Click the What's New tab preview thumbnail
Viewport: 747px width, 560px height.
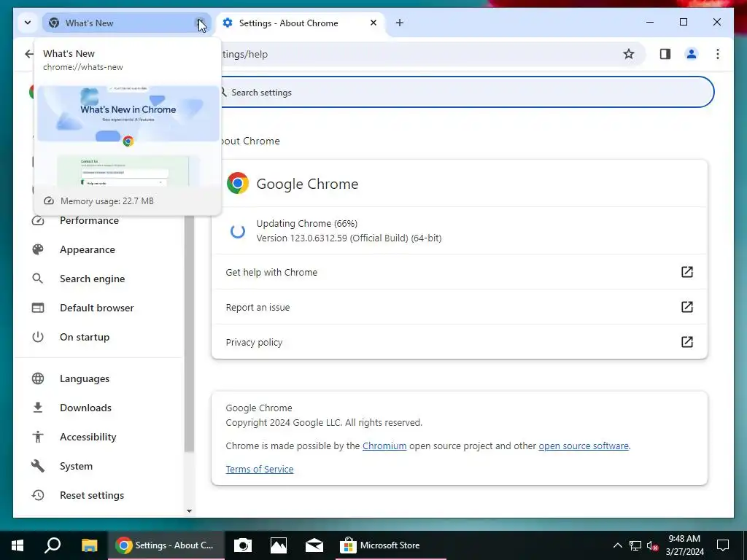point(128,136)
